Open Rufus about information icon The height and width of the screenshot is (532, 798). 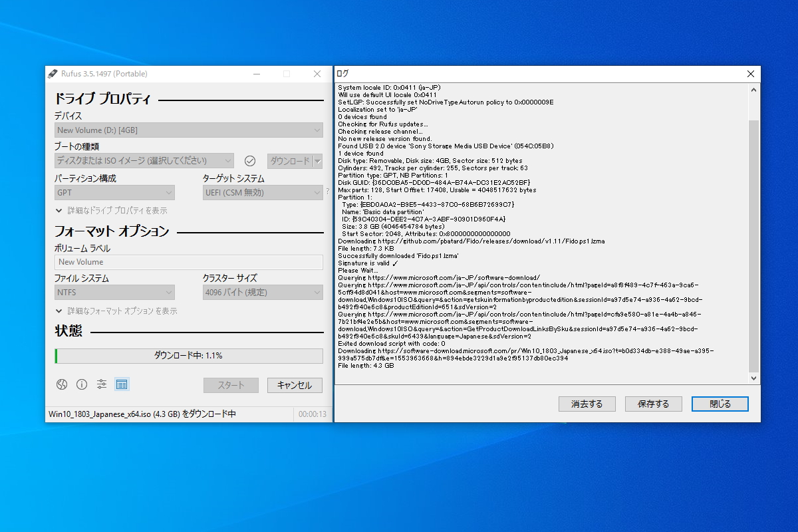(82, 384)
